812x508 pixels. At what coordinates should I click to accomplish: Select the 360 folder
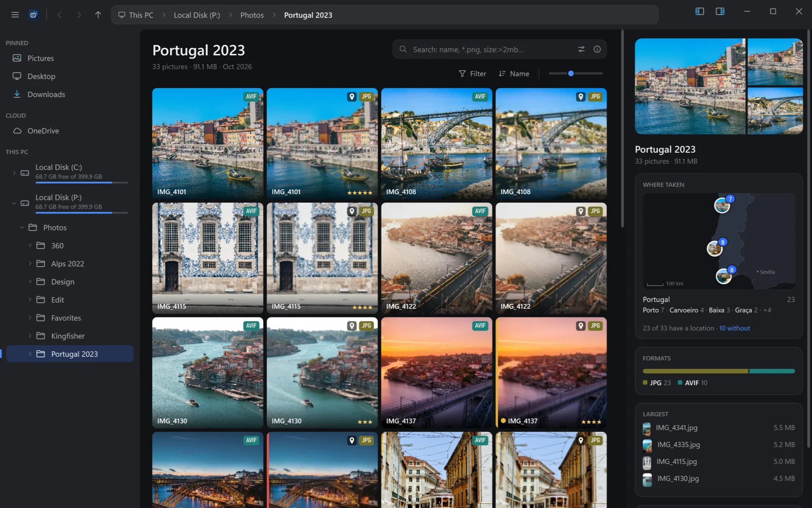point(70,245)
